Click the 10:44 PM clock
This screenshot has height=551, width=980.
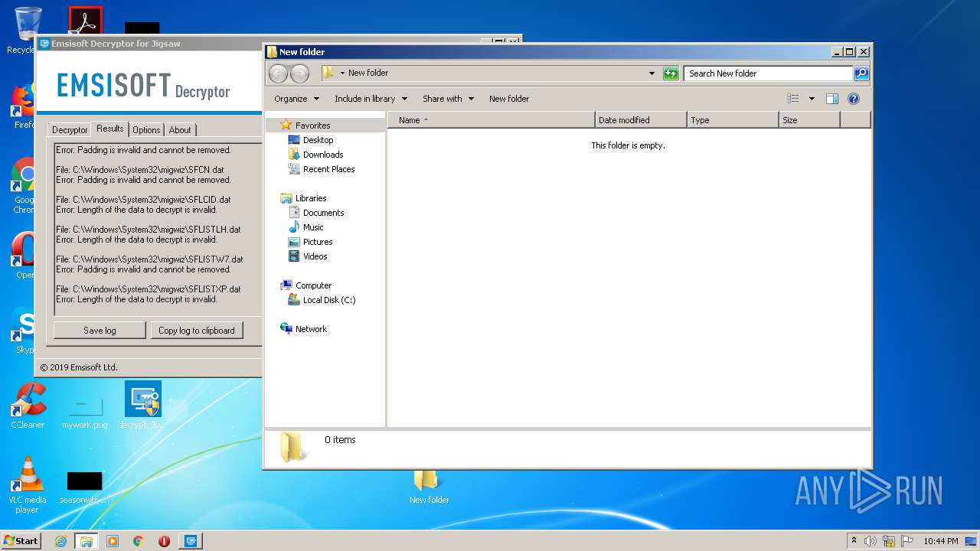point(941,541)
